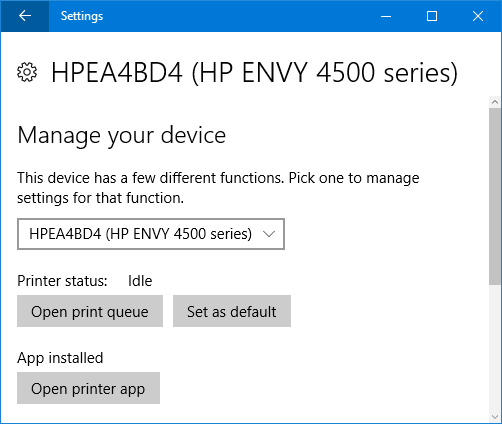Viewport: 502px width, 424px height.
Task: Minimize the Settings window
Action: tap(386, 16)
